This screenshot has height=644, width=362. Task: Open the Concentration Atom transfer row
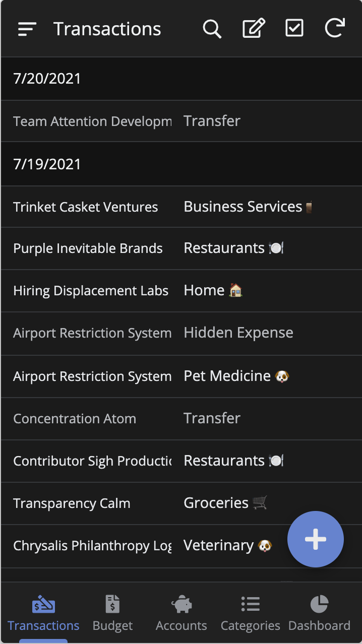75,419
